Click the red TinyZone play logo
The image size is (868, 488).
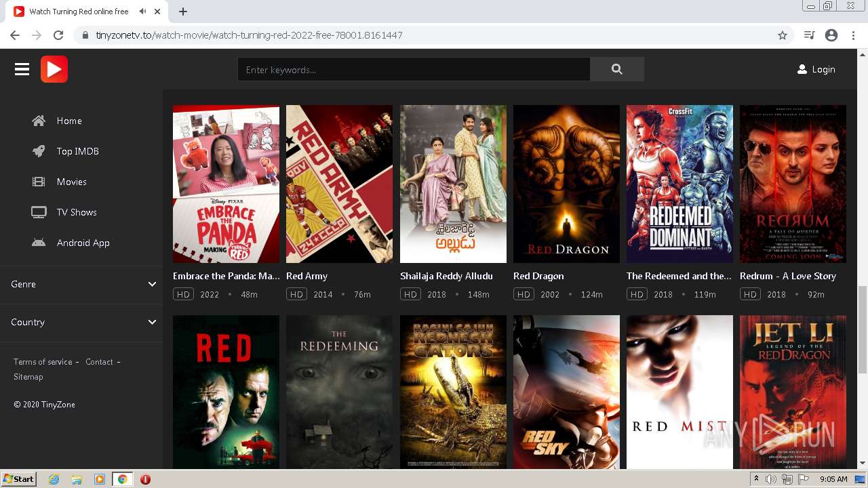[x=54, y=69]
